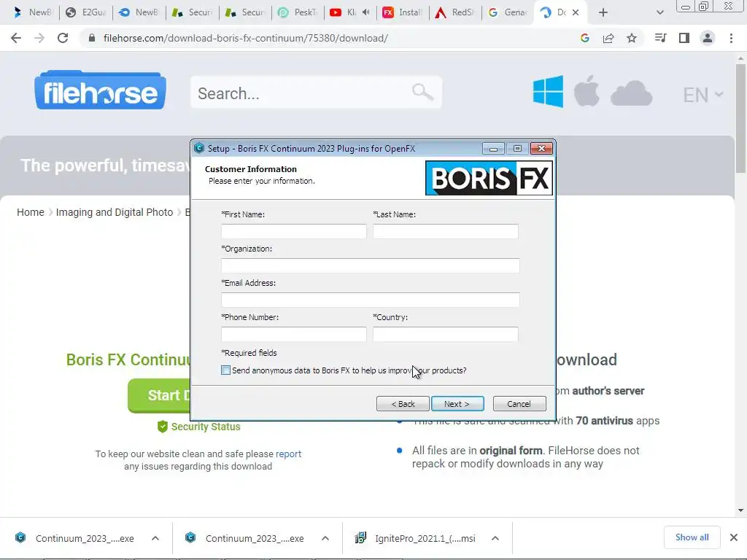Viewport: 747px width, 560px height.
Task: Click the page scrollbar down arrow
Action: [x=740, y=510]
